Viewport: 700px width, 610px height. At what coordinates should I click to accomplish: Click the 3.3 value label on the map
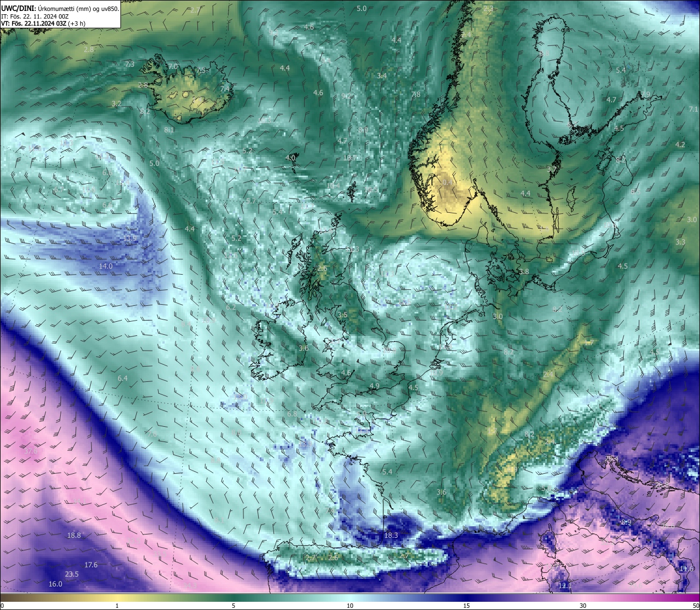[680, 242]
